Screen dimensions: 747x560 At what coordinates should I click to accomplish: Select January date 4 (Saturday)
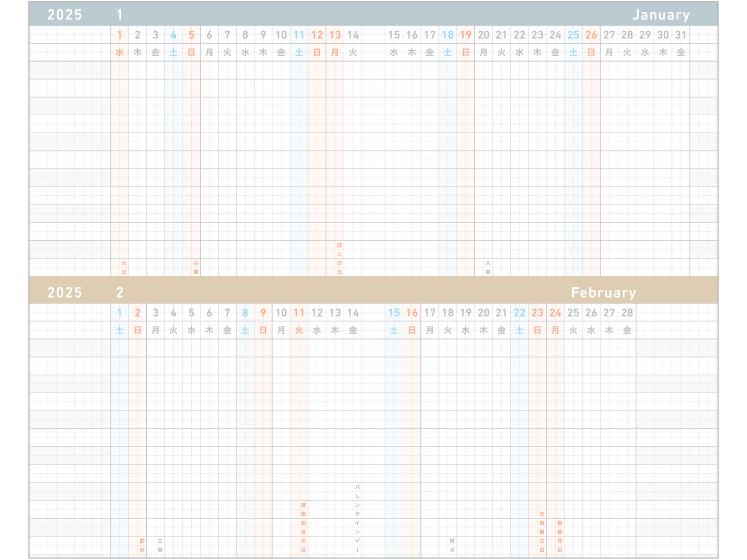tap(173, 35)
